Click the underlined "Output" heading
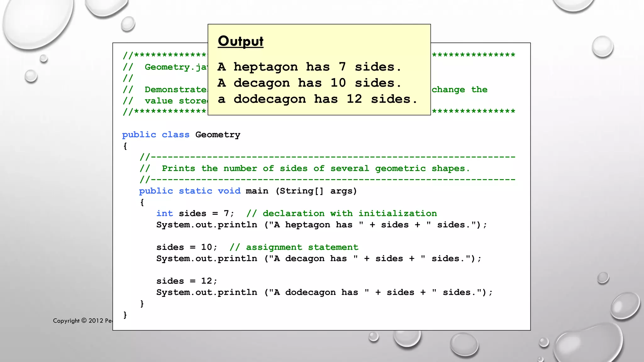Viewport: 644px width, 362px height. [x=241, y=41]
